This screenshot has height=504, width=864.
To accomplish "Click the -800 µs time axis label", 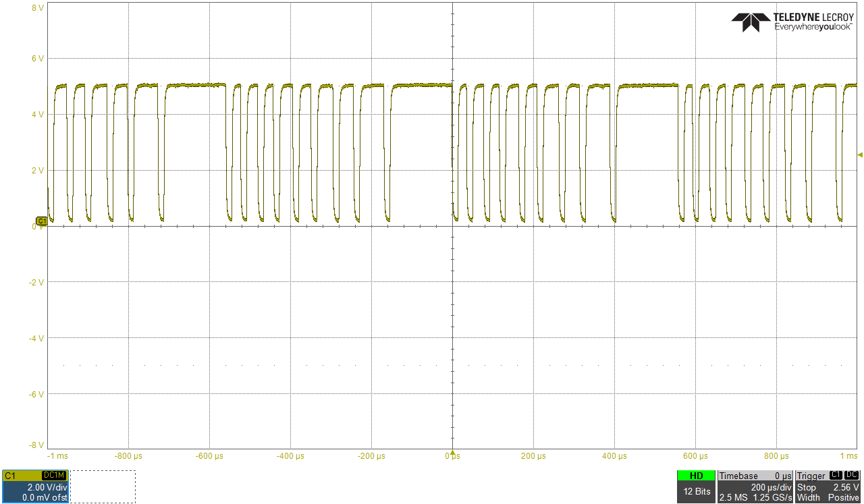I will coord(128,456).
